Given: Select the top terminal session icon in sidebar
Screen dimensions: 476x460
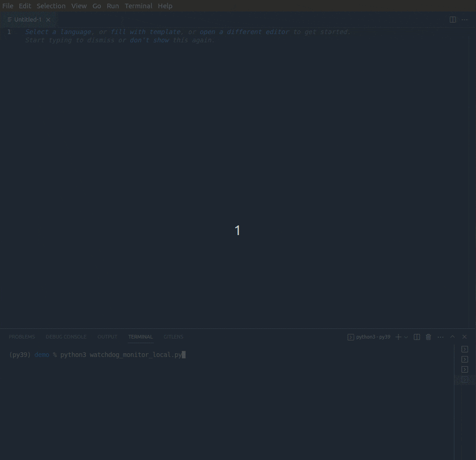Looking at the screenshot, I should tap(464, 349).
